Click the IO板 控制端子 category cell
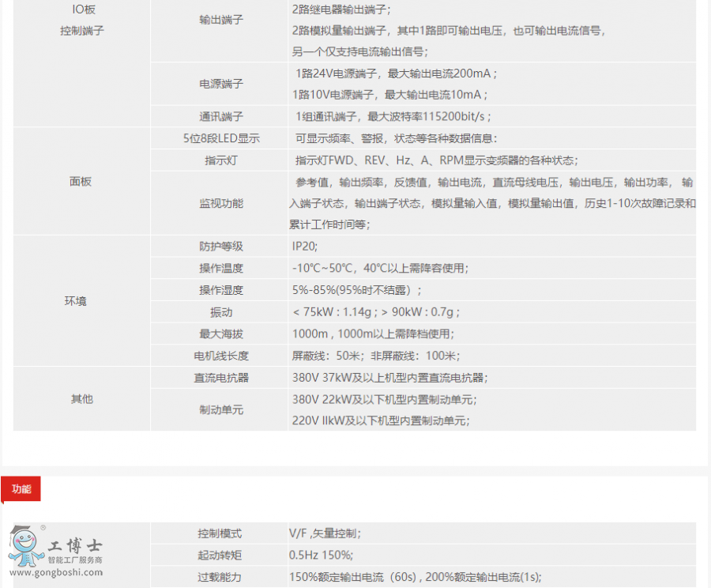711x588 pixels. pyautogui.click(x=82, y=21)
